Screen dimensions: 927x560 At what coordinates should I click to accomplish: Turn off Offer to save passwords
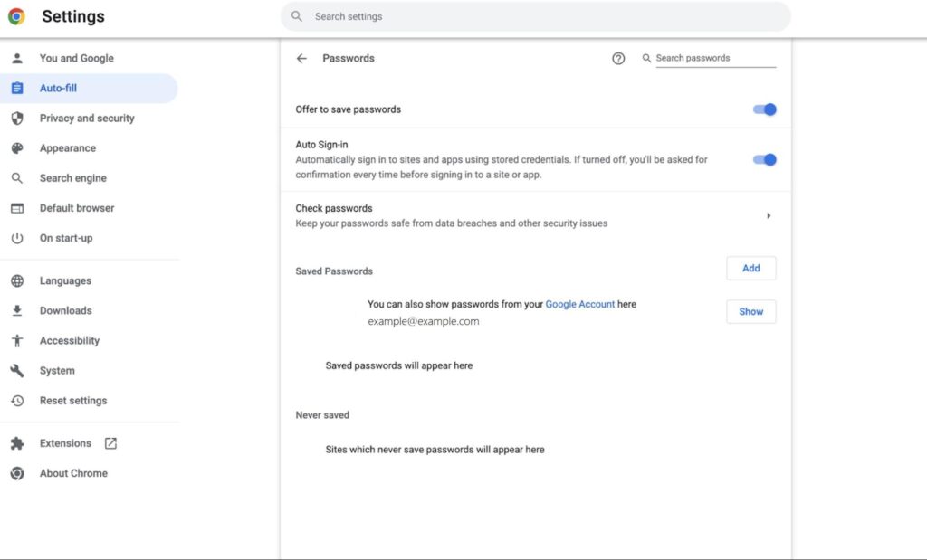tap(765, 109)
